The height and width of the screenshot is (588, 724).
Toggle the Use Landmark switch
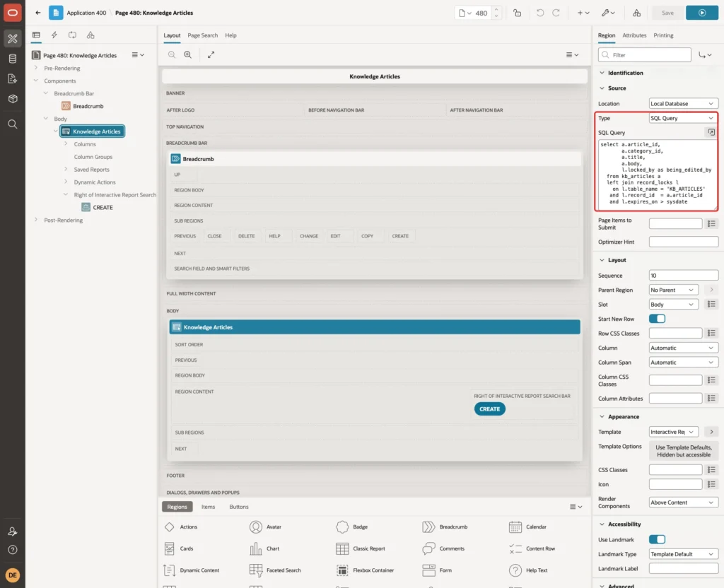[x=657, y=539]
